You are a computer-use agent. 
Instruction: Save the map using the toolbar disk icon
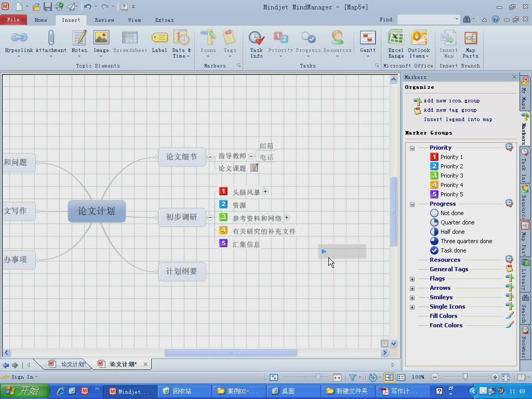[x=47, y=6]
